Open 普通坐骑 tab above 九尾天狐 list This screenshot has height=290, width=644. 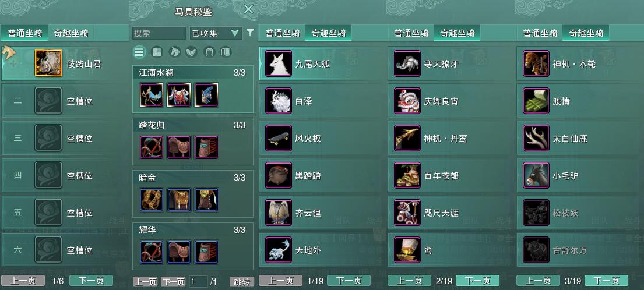(x=283, y=33)
